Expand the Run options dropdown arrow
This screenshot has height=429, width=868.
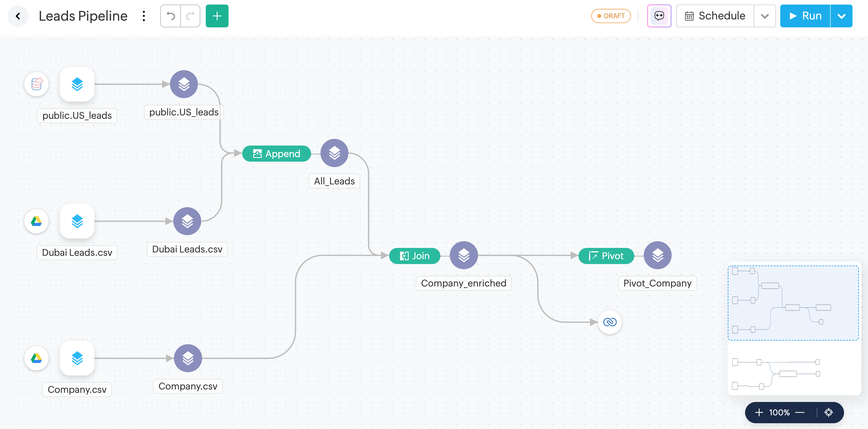click(x=841, y=16)
